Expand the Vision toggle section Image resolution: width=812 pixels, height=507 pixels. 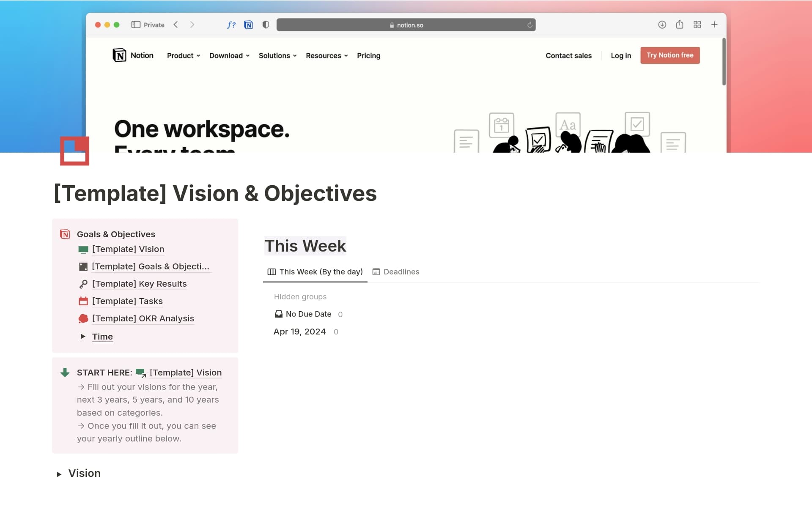click(59, 474)
